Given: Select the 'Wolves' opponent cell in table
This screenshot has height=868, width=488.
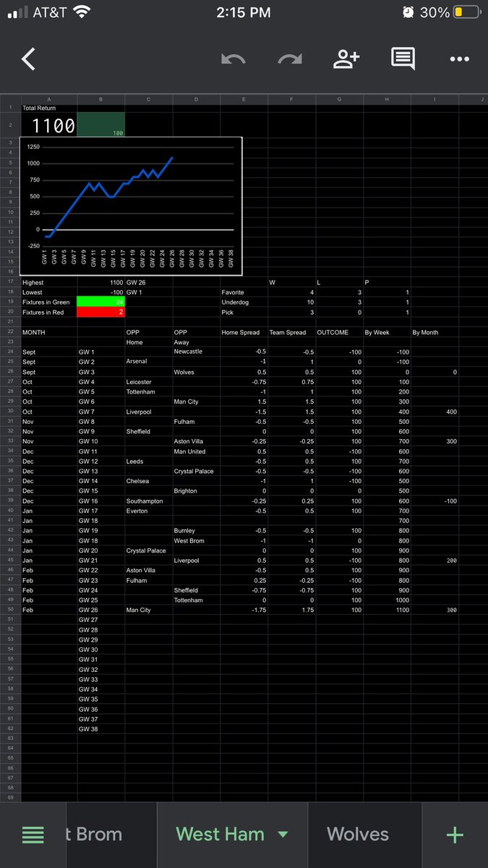Looking at the screenshot, I should click(x=196, y=372).
